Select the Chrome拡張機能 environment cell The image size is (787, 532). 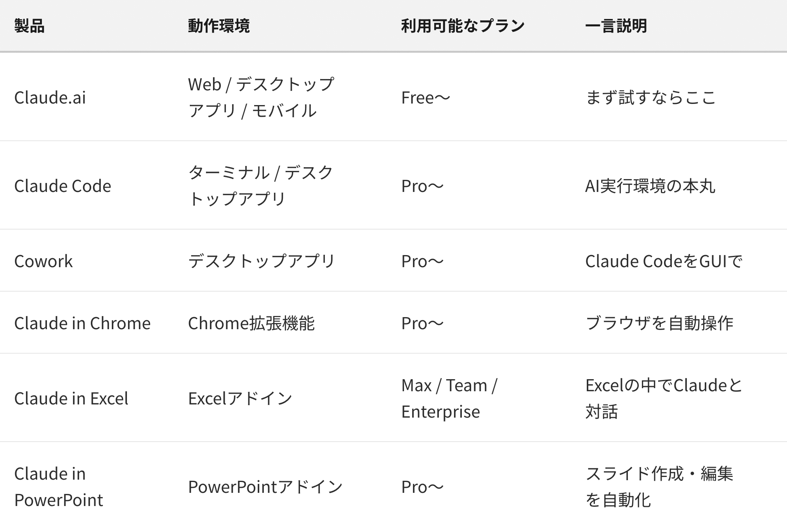[251, 323]
